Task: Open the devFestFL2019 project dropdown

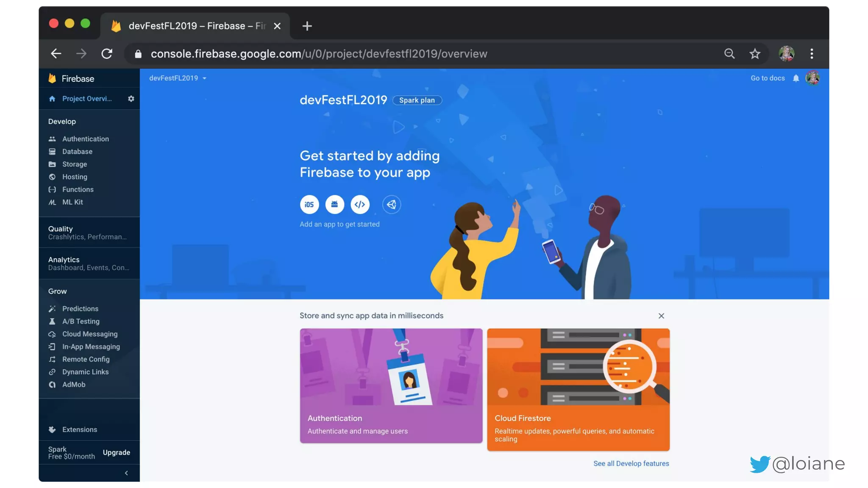Action: pos(178,78)
